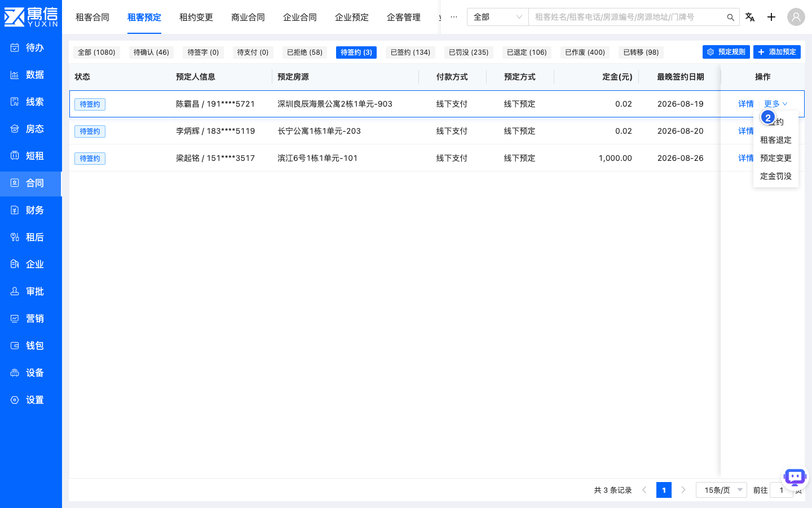Open the 财务 sidebar section
This screenshot has height=508, width=812.
pos(30,210)
